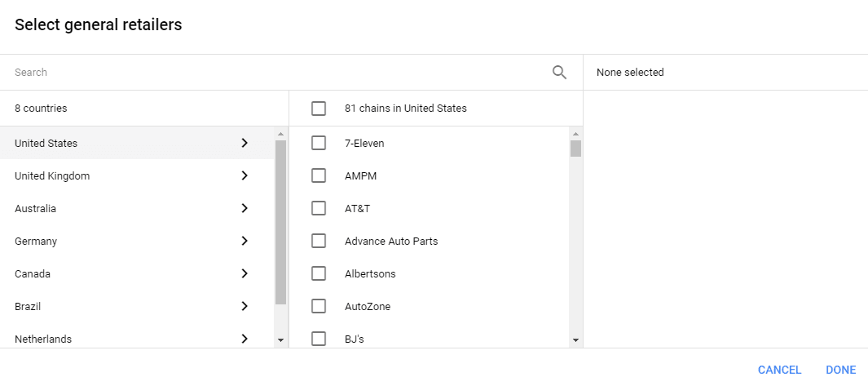Open United Kingdom country row
Viewport: 868px width, 386px height.
click(137, 175)
